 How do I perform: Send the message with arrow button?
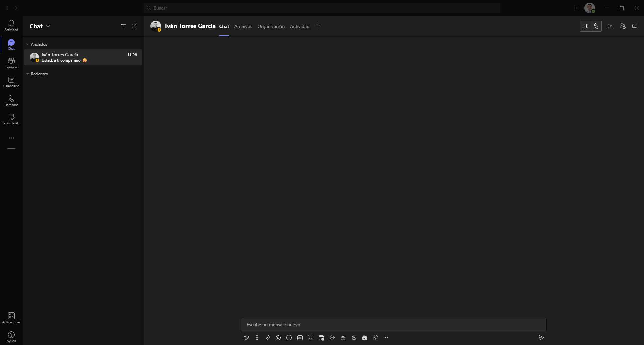[541, 338]
